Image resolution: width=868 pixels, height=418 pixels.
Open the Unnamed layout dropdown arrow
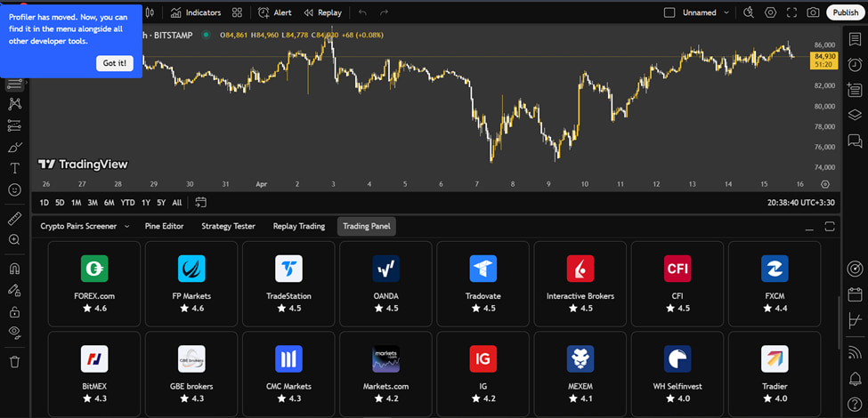click(x=726, y=12)
